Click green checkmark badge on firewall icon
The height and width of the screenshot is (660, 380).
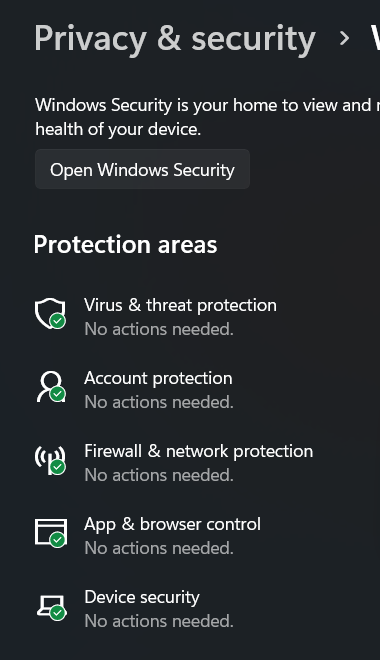(x=58, y=467)
